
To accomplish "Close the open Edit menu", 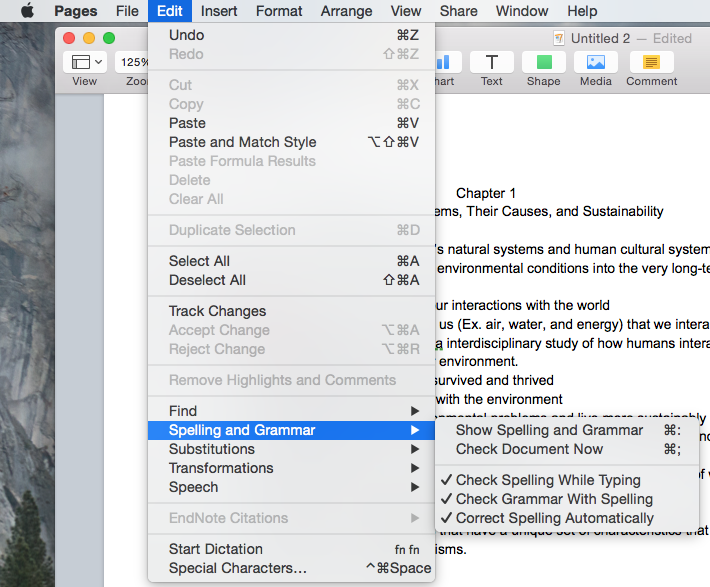I will pos(170,11).
